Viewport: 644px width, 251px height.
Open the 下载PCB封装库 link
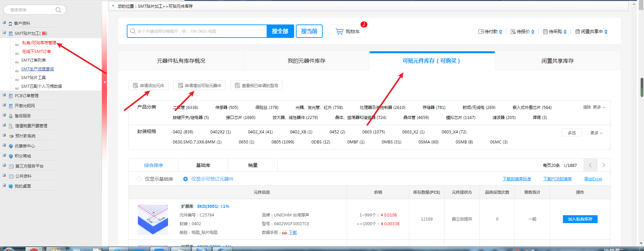coord(557,179)
